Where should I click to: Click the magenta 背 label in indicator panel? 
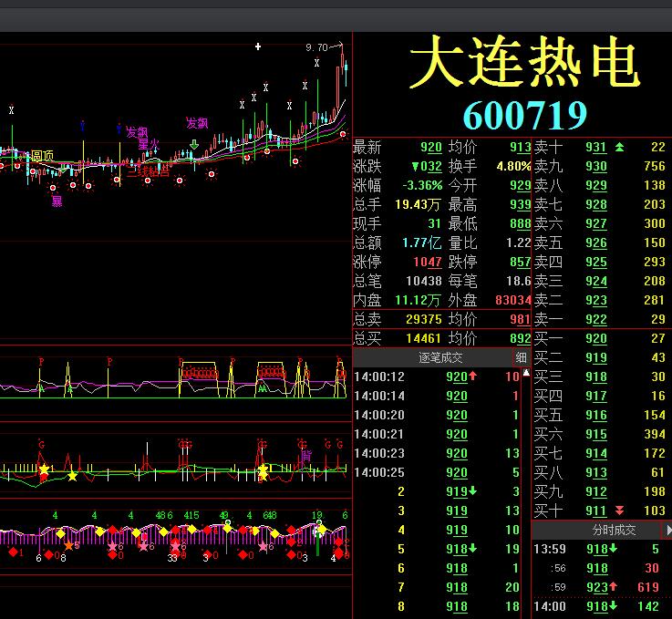306,456
